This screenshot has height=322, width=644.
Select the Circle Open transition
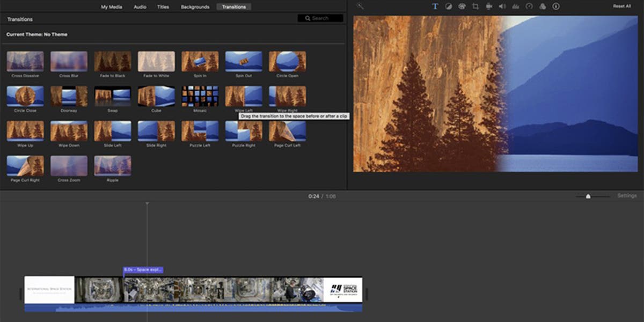click(x=288, y=64)
